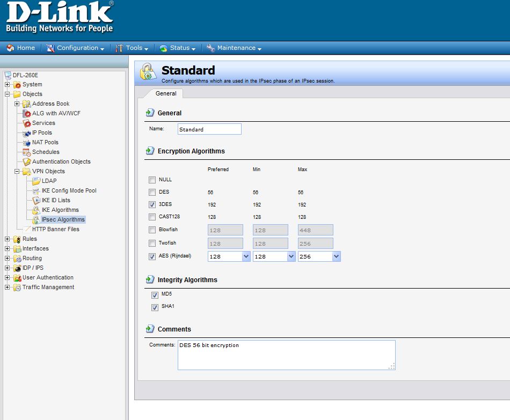
Task: Click the Home icon in the toolbar
Action: point(10,48)
